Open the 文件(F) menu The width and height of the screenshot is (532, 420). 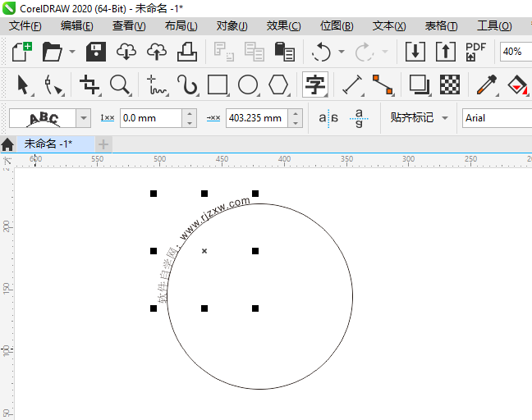tap(25, 26)
